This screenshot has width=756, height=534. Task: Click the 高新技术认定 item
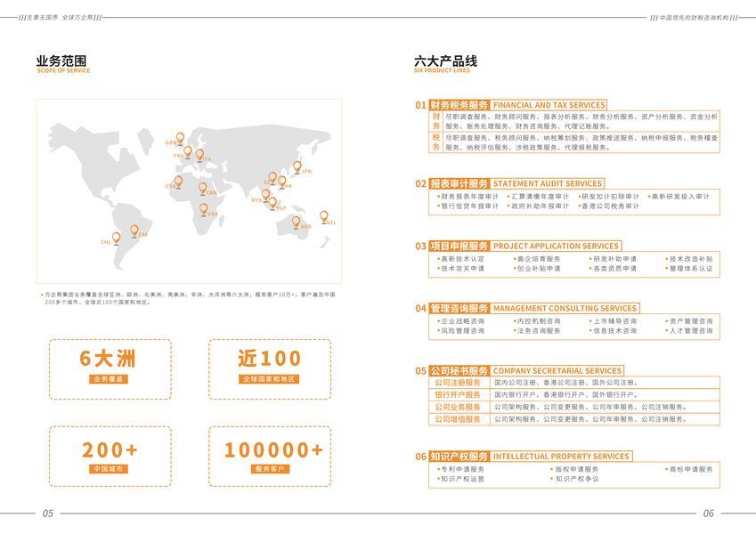pos(461,259)
